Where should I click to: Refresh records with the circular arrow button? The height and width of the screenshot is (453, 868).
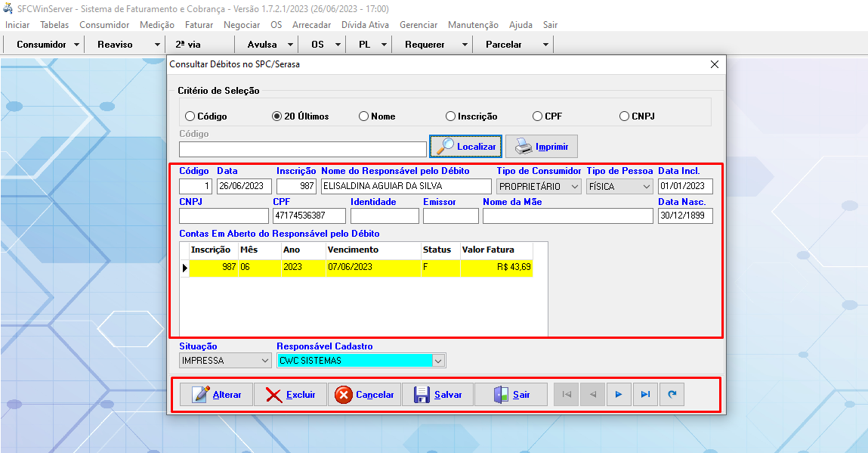pyautogui.click(x=672, y=395)
